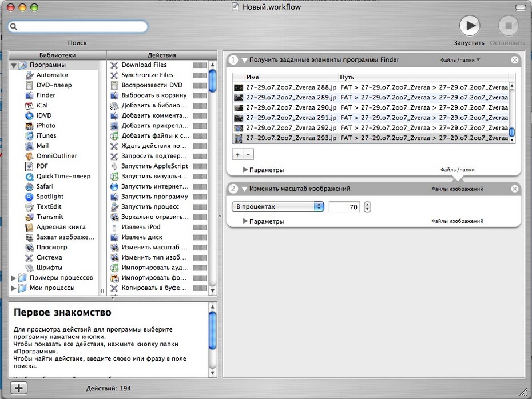The height and width of the screenshot is (399, 532).
Task: Select TextEdit library item
Action: 49,207
